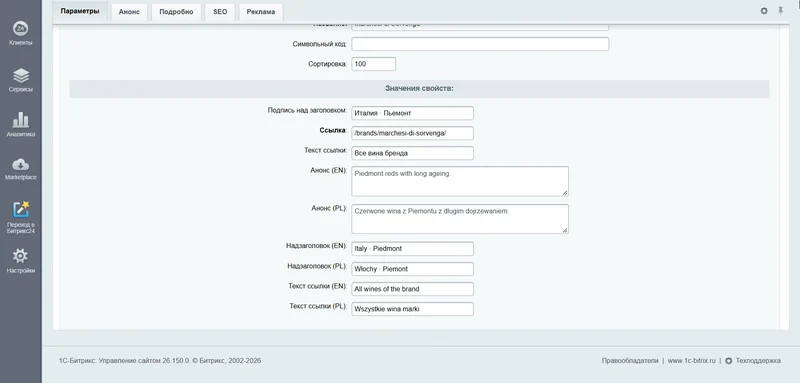800x383 pixels.
Task: Click the 'Сортировка:' label
Action: 328,64
